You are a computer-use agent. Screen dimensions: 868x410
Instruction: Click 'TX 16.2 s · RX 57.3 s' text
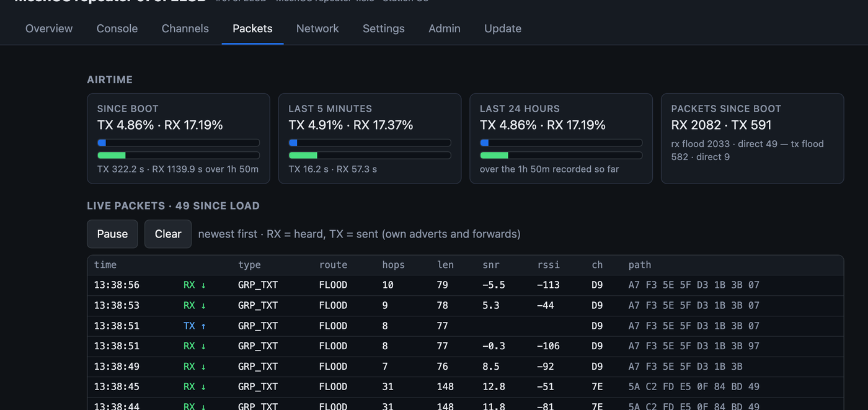tap(332, 169)
